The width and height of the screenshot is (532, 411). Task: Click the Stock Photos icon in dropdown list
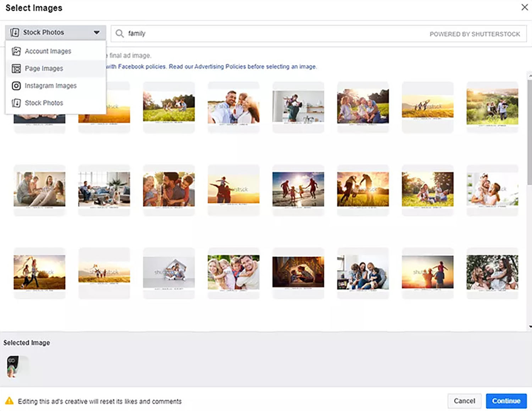tap(16, 103)
